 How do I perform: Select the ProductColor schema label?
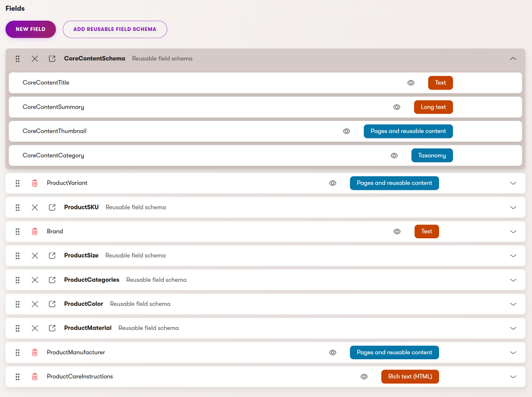point(84,304)
